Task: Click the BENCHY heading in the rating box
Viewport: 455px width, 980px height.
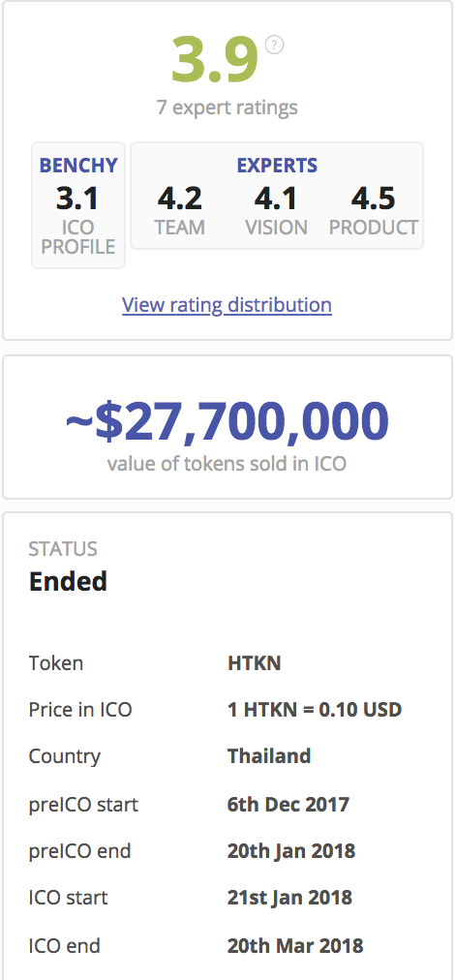Action: pyautogui.click(x=78, y=166)
